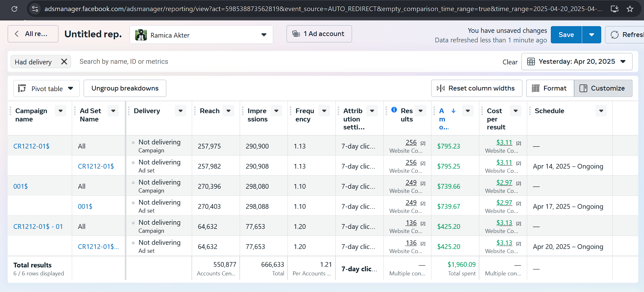Click the install app icon in address bar
This screenshot has width=644, height=292.
614,9
